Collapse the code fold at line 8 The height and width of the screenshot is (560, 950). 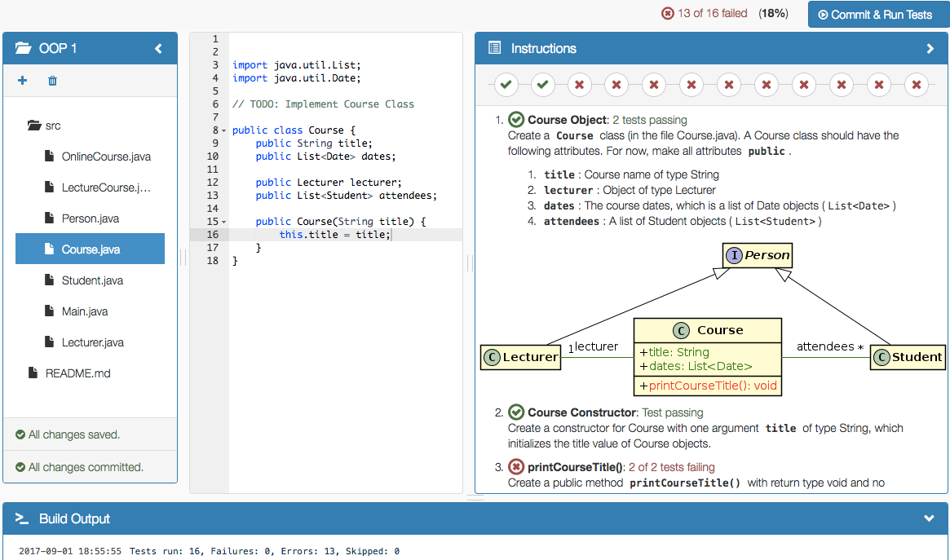(x=223, y=130)
